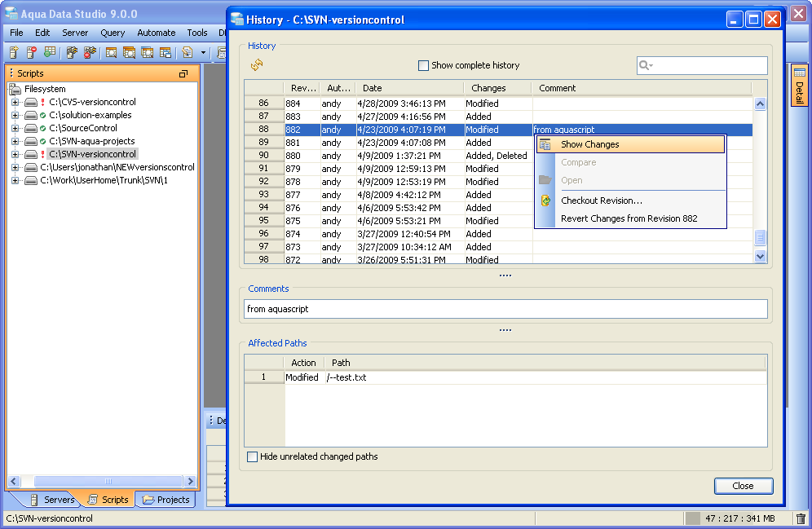Click the Register Server toolbar icon
Image resolution: width=812 pixels, height=529 pixels.
[x=14, y=52]
